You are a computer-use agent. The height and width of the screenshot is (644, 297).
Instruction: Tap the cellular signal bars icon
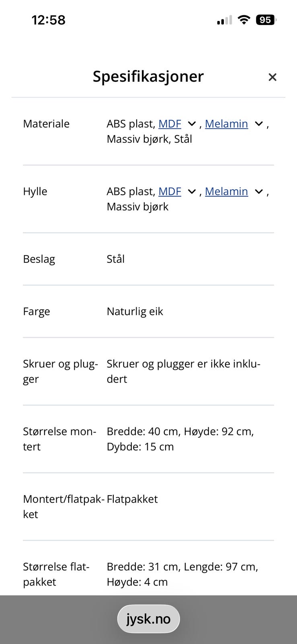(x=224, y=20)
